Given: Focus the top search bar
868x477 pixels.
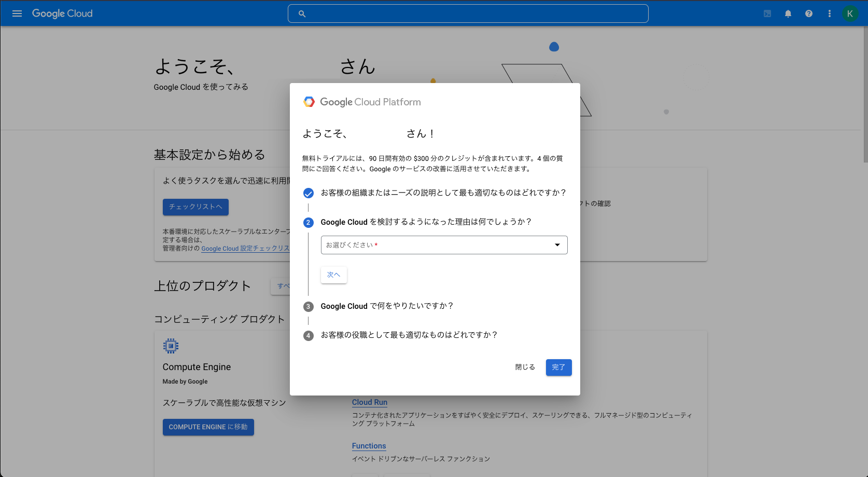Looking at the screenshot, I should [x=468, y=13].
